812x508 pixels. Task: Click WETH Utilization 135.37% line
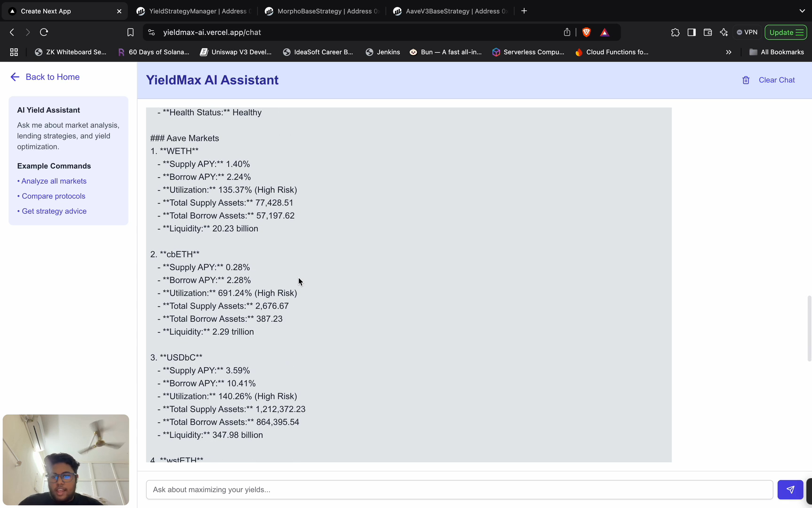coord(227,190)
